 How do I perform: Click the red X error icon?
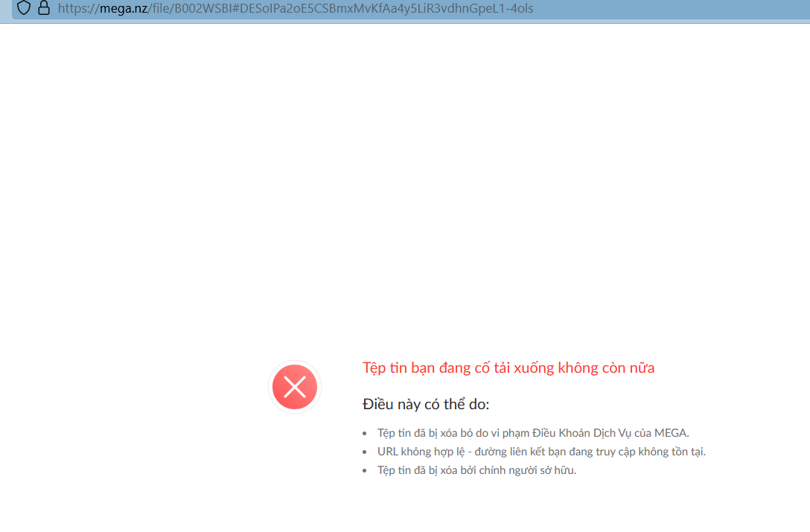pos(295,387)
